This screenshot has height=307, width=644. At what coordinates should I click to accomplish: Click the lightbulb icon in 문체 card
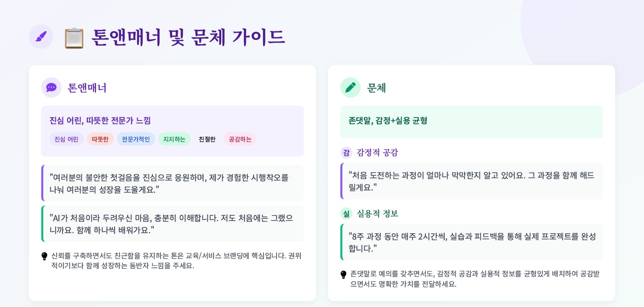pos(344,275)
